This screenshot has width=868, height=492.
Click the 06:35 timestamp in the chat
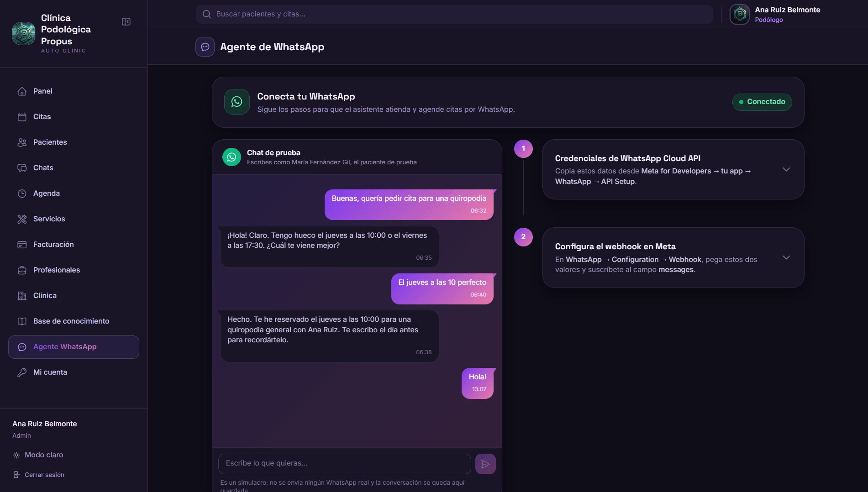click(424, 258)
